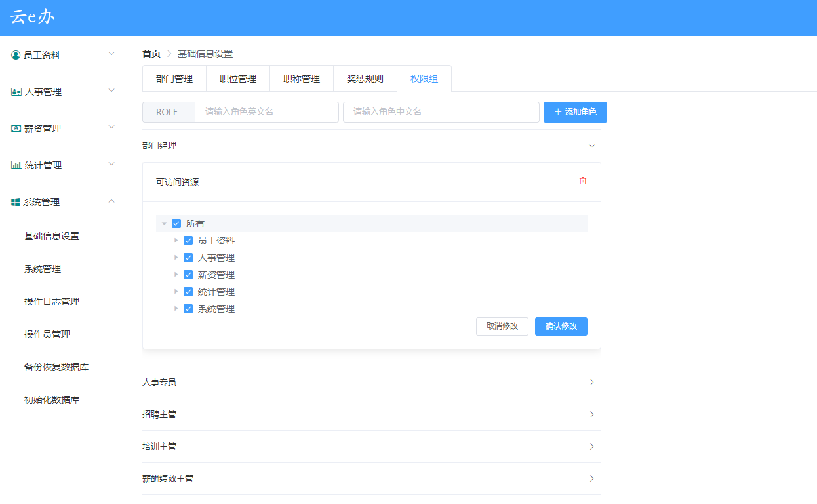The height and width of the screenshot is (504, 817).
Task: Click the 云e办 logo
Action: pos(32,17)
